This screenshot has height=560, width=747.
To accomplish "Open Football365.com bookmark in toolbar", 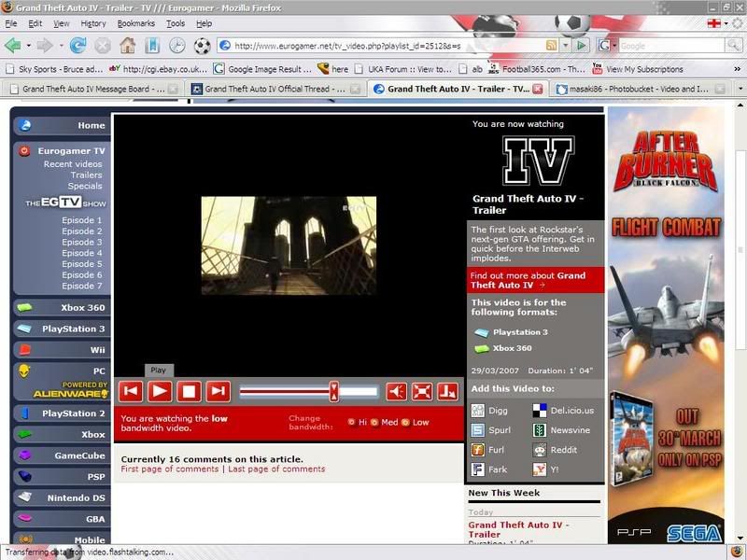I will 537,69.
